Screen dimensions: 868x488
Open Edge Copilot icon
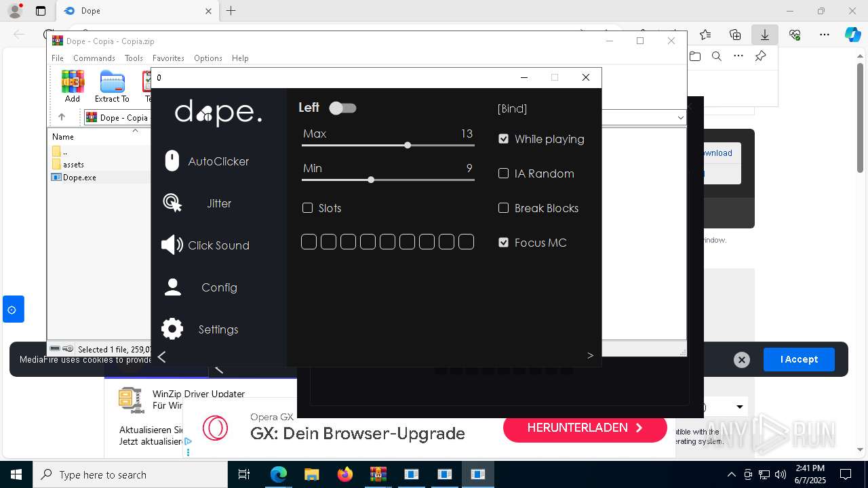pos(852,35)
